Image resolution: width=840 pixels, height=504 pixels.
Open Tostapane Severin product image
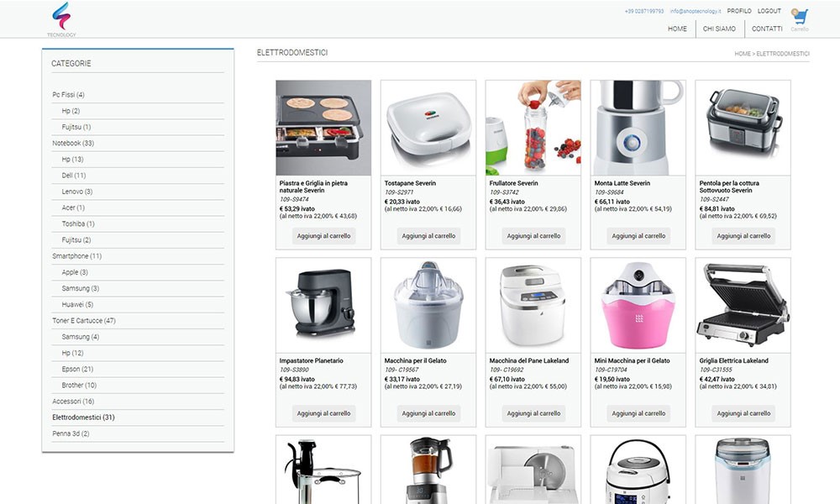pyautogui.click(x=428, y=128)
